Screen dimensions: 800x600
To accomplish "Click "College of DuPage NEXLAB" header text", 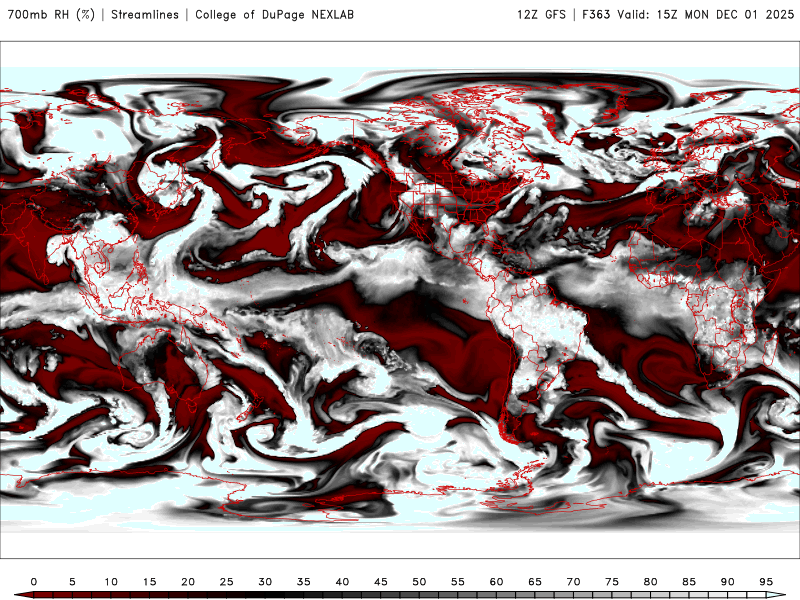I will (x=274, y=14).
